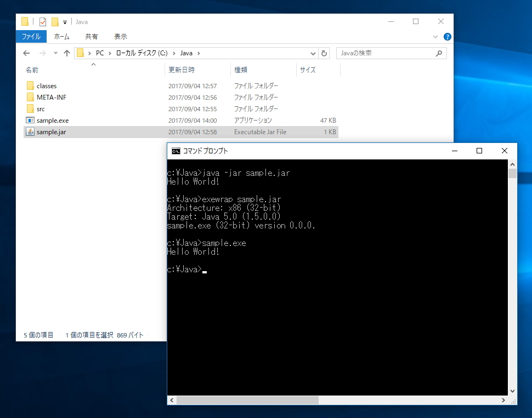Sort files by the 更新日時 column header

coord(183,70)
